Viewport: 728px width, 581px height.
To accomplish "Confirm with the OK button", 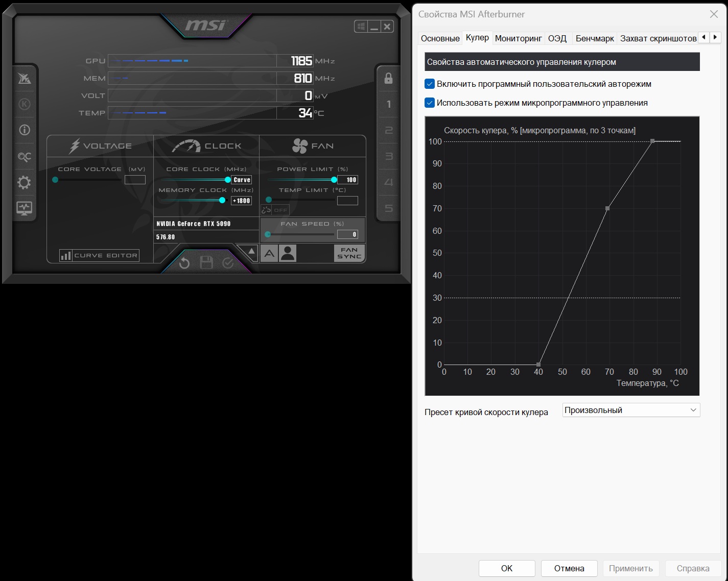I will tap(507, 568).
